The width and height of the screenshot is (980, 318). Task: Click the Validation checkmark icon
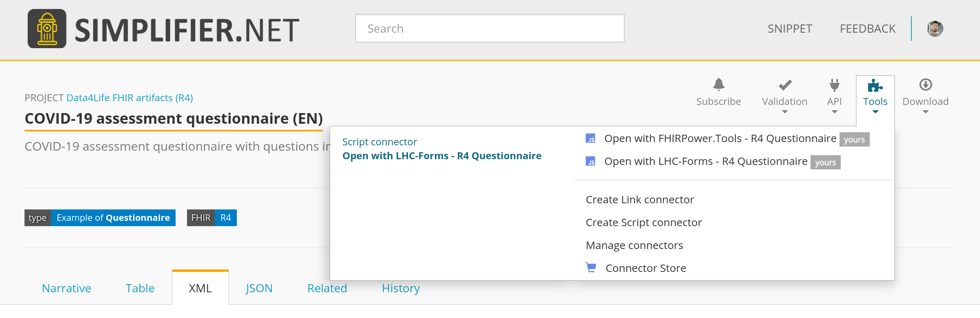(785, 85)
